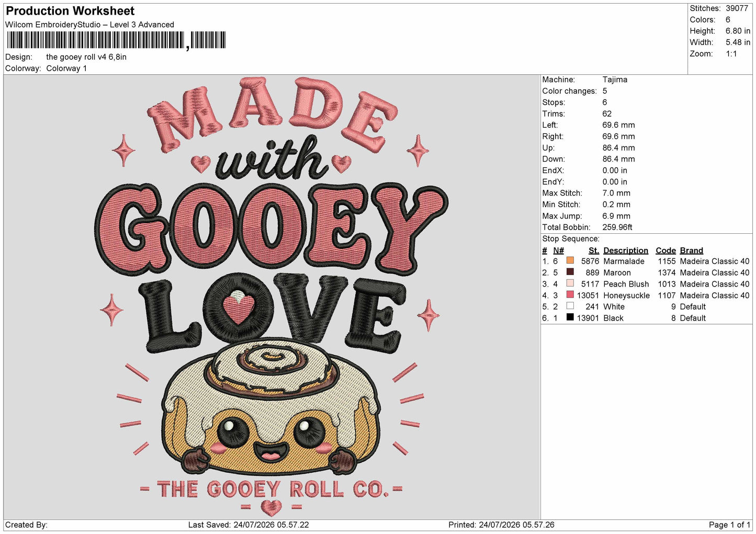The height and width of the screenshot is (534, 756).
Task: Click the Max Stitch value '7.0 mm'
Action: (x=616, y=193)
